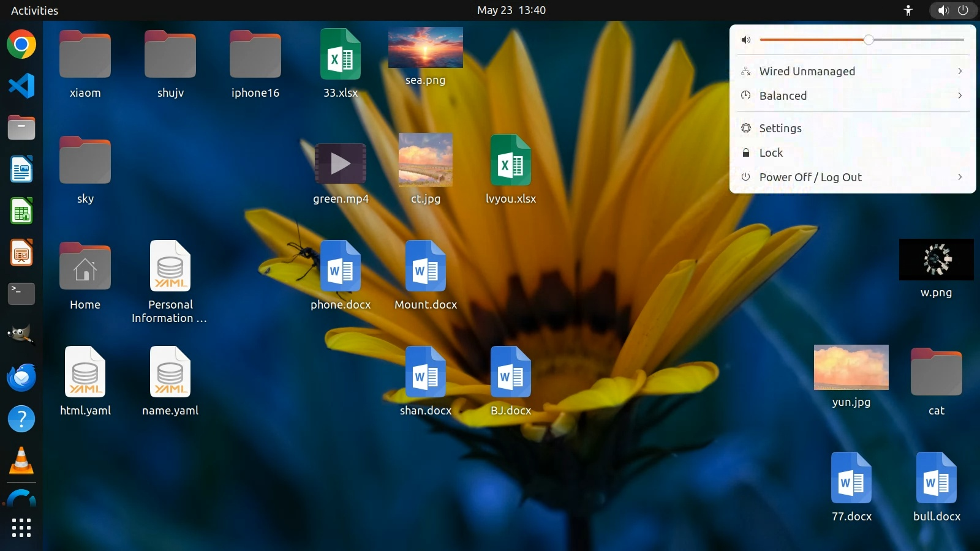The image size is (980, 551).
Task: Open the Files manager in dock
Action: pyautogui.click(x=21, y=127)
